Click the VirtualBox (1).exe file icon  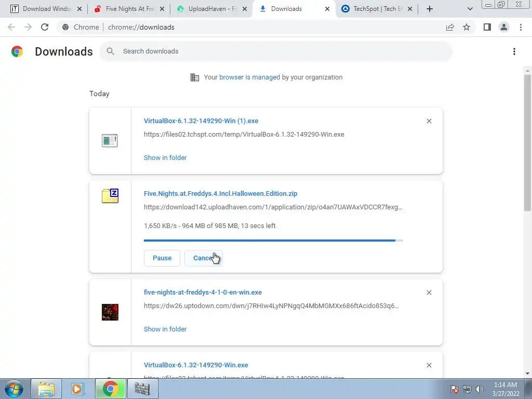(110, 140)
